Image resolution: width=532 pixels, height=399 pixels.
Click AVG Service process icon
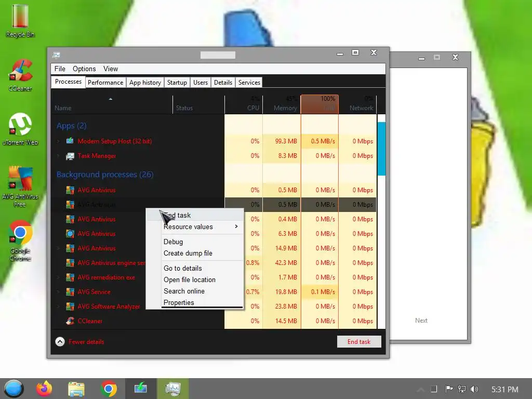pos(70,292)
